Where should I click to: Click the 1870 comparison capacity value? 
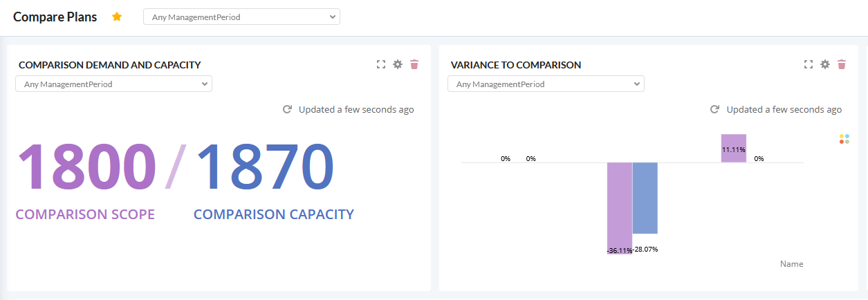click(266, 167)
